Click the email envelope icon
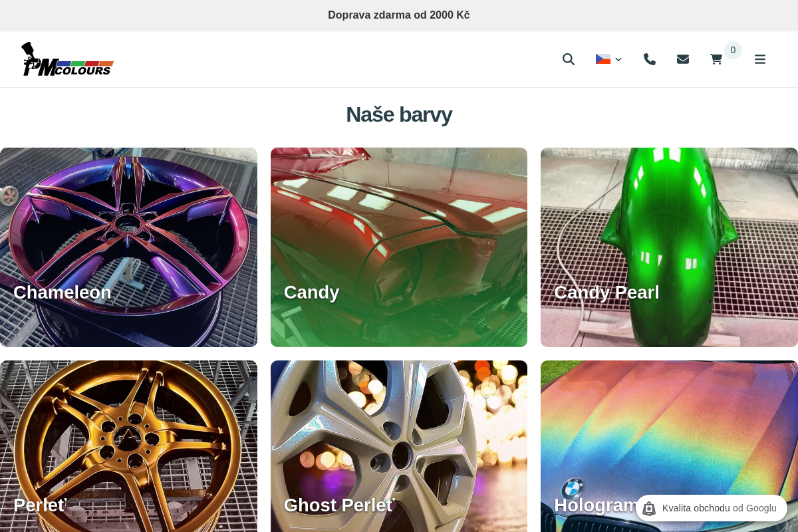 click(x=683, y=59)
